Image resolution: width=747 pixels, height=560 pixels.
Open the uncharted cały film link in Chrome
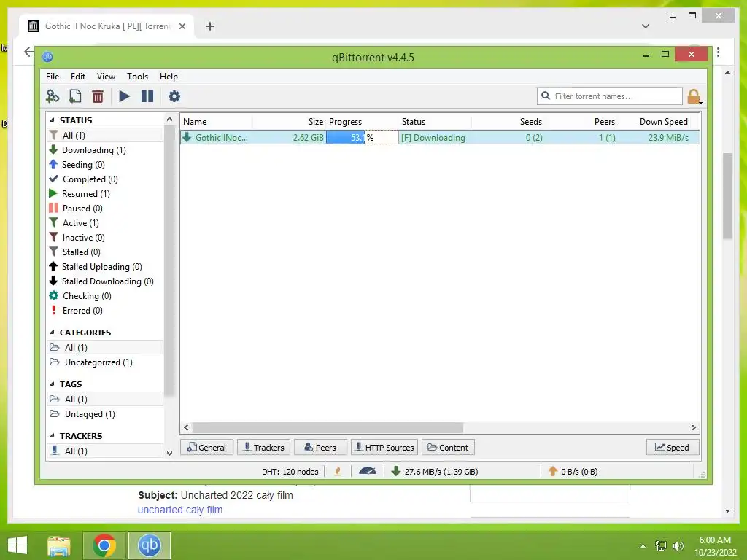click(x=180, y=510)
